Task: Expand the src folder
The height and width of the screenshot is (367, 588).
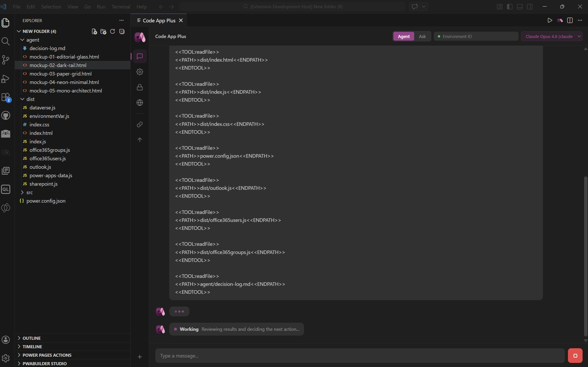Action: [x=22, y=192]
